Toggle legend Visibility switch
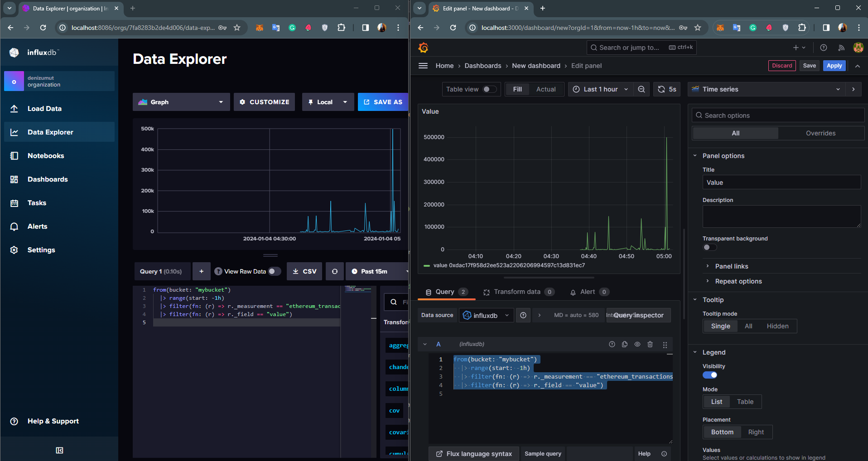868x461 pixels. click(x=710, y=375)
